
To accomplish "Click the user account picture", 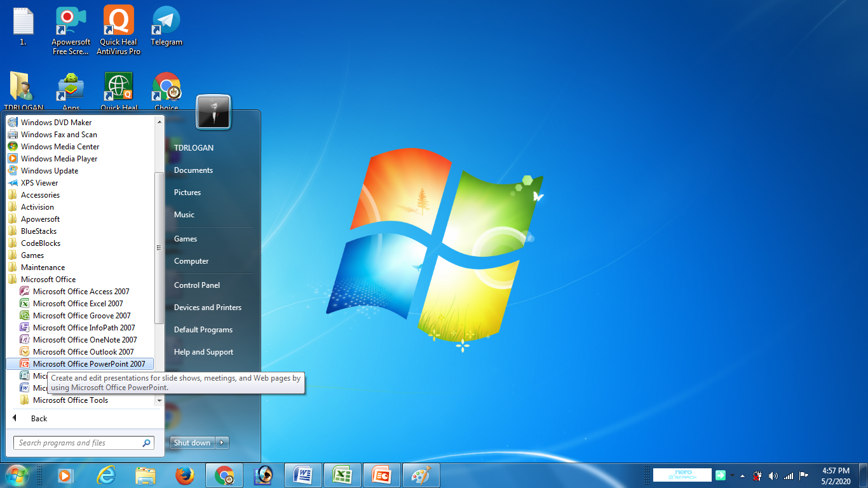I will (x=214, y=112).
